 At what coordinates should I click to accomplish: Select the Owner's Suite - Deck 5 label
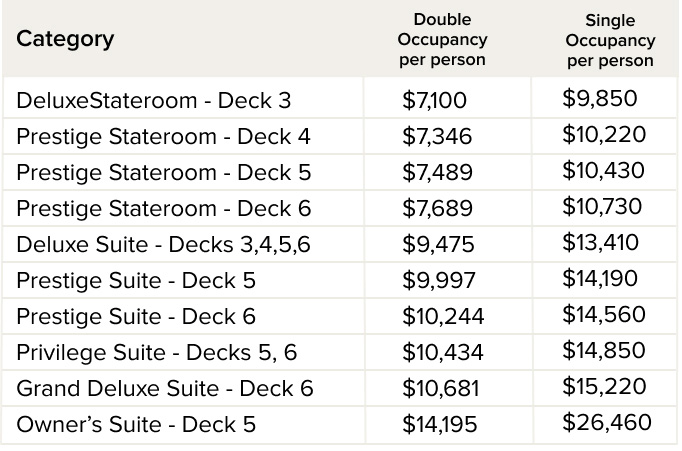136,424
